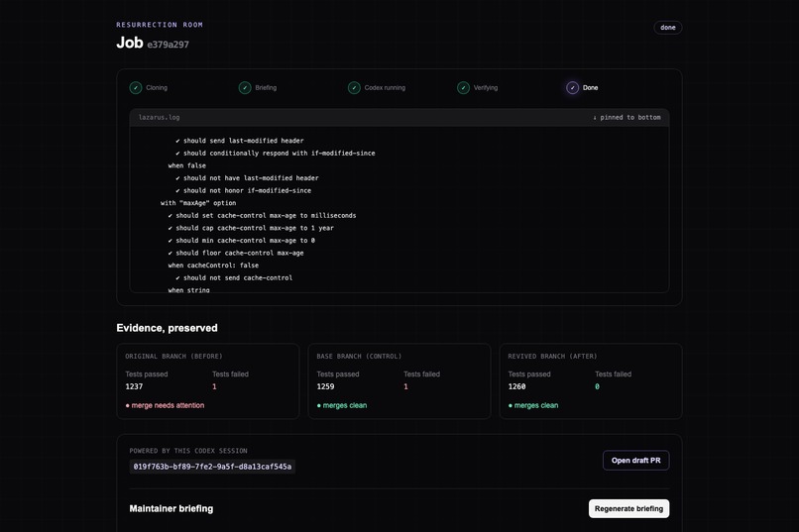Viewport: 799px width, 532px height.
Task: Open the draft PR
Action: (636, 461)
